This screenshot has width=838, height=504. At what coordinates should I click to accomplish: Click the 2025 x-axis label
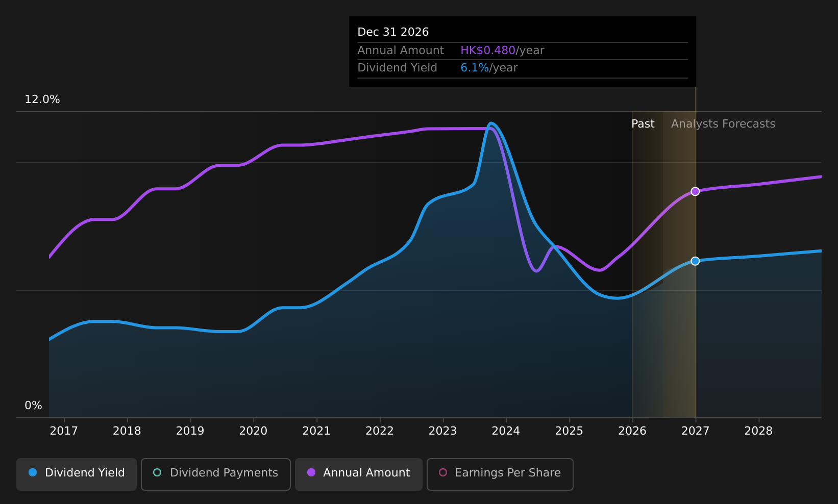pyautogui.click(x=569, y=431)
